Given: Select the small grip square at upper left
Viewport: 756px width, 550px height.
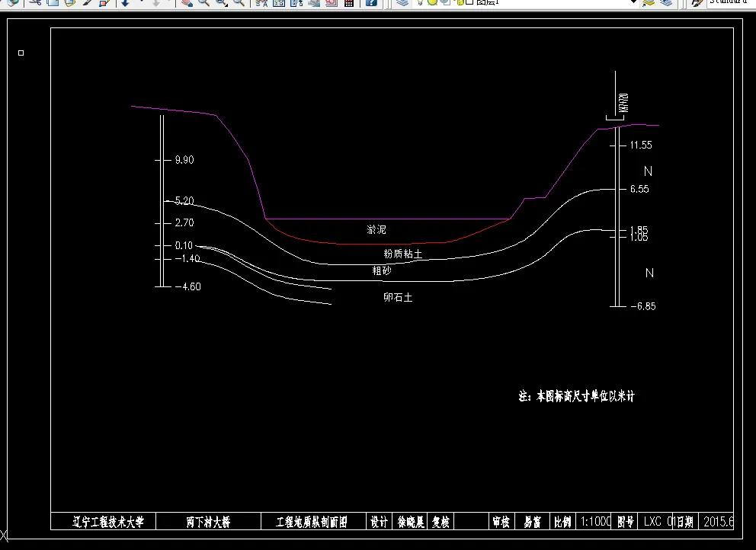Looking at the screenshot, I should [x=21, y=53].
